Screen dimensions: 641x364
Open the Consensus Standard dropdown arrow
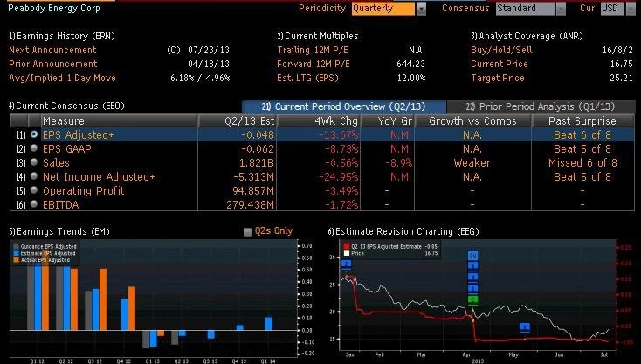pos(561,9)
